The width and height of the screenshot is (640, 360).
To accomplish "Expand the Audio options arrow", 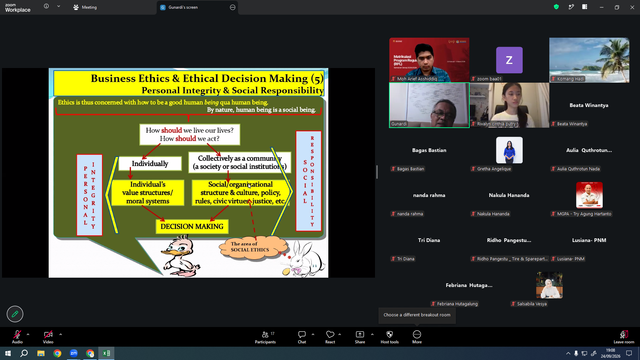I will coord(28,334).
